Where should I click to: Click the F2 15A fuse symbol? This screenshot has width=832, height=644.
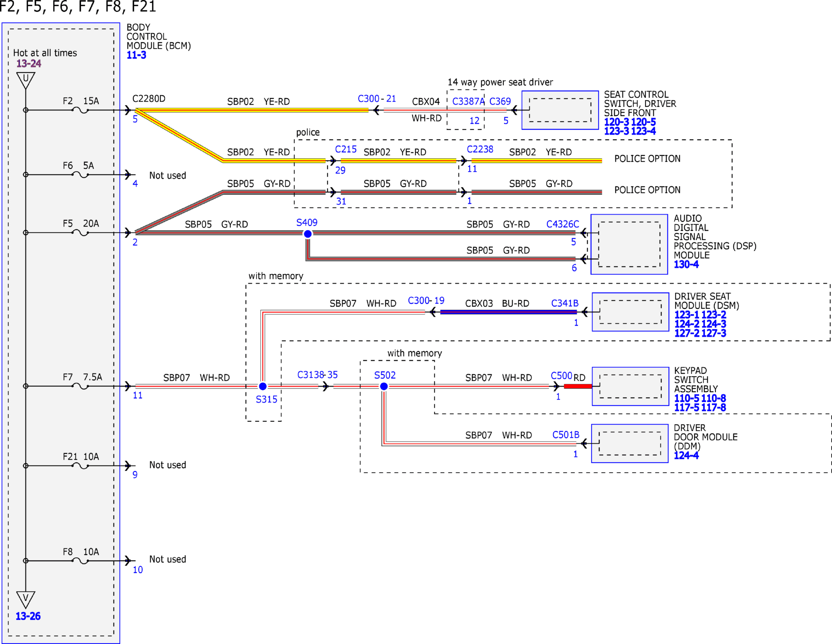point(80,111)
